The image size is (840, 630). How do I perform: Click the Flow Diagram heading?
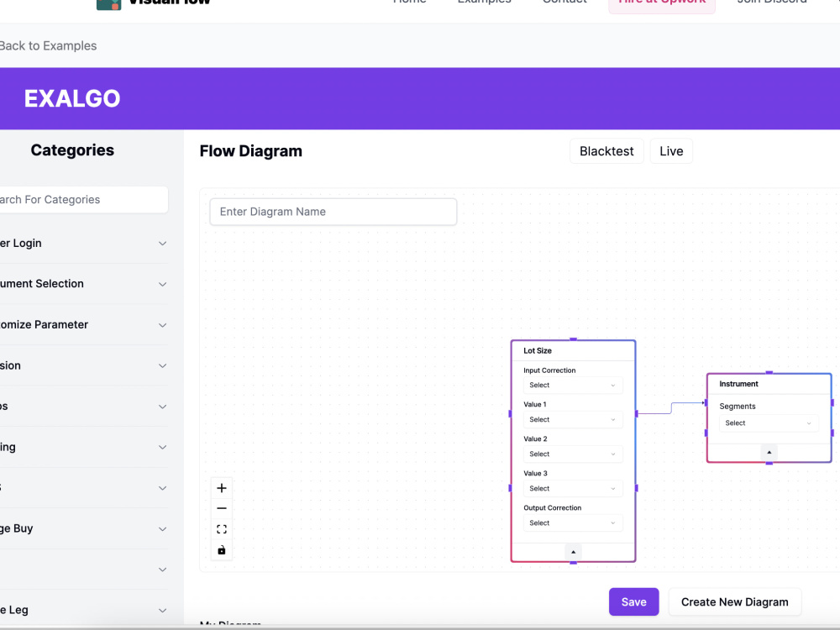250,151
